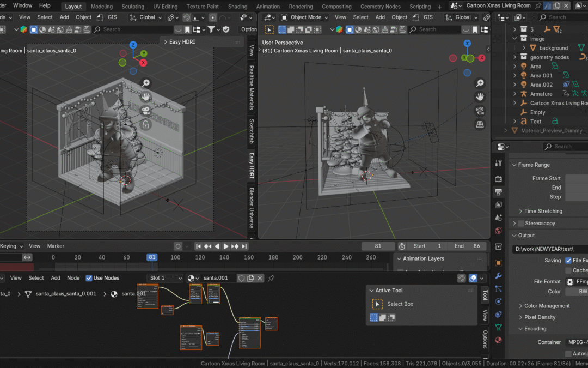Open the Physics properties tab
Image resolution: width=588 pixels, height=368 pixels.
coord(498,301)
